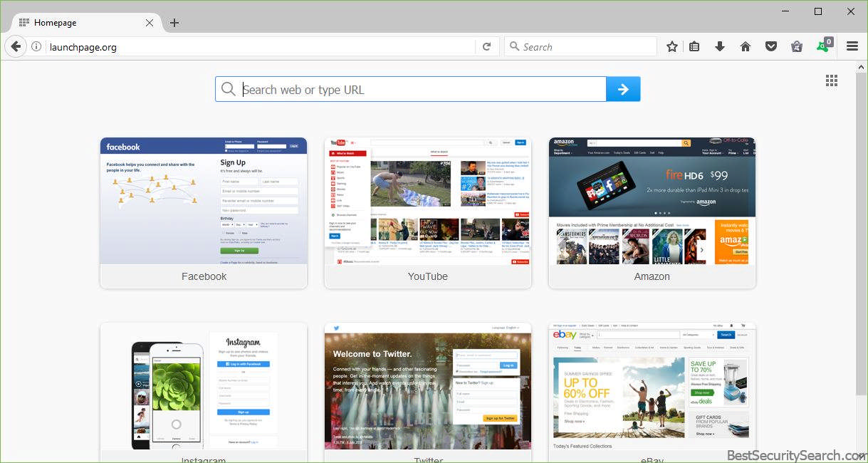868x463 pixels.
Task: Click the launchpage.org address bar
Action: [x=256, y=47]
